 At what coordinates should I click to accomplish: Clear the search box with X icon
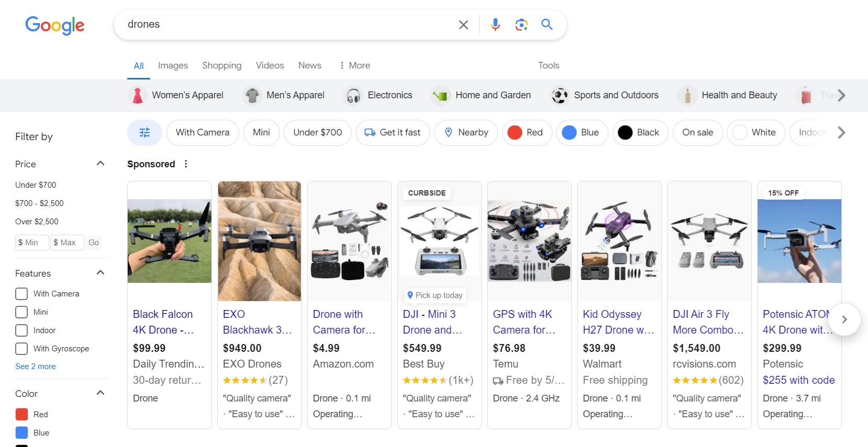pos(464,25)
